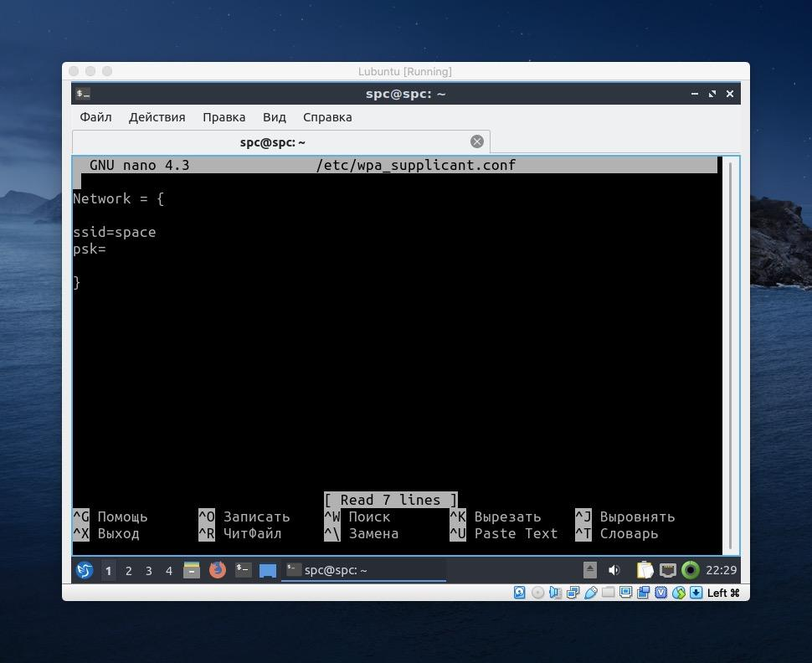Click the VirtualBox network adapters icon

(x=573, y=593)
